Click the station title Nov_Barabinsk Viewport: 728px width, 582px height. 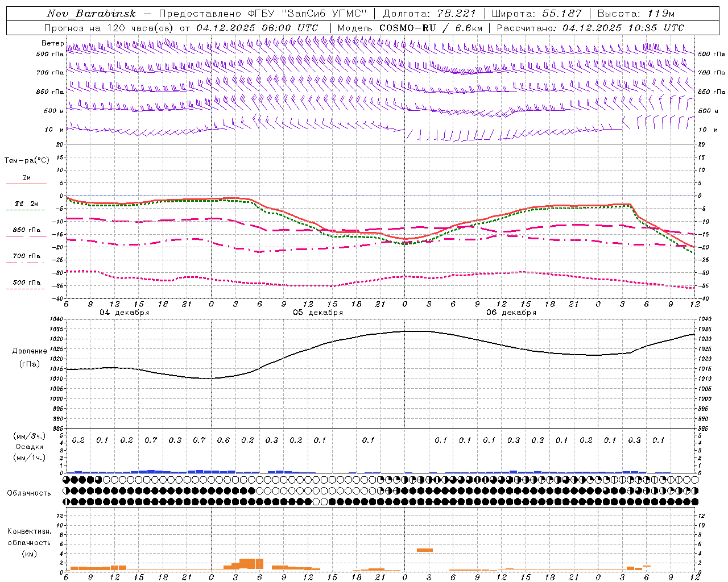click(92, 14)
